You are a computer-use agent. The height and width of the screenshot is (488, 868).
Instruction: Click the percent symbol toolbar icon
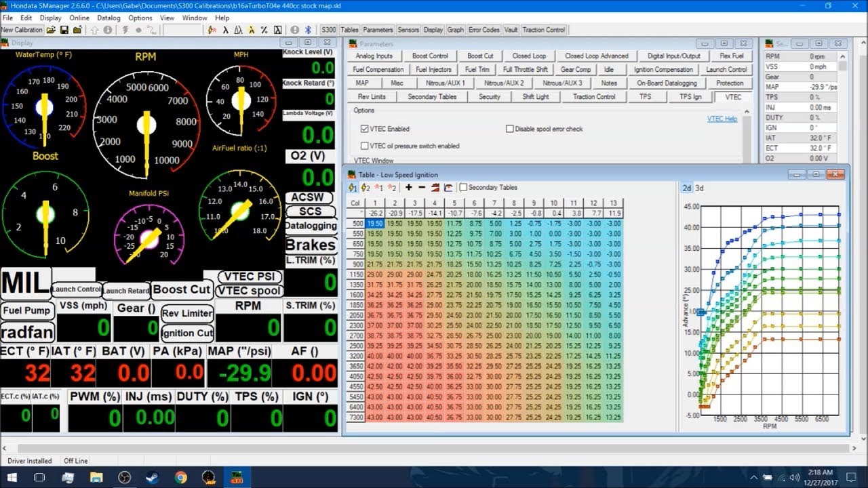(x=264, y=30)
